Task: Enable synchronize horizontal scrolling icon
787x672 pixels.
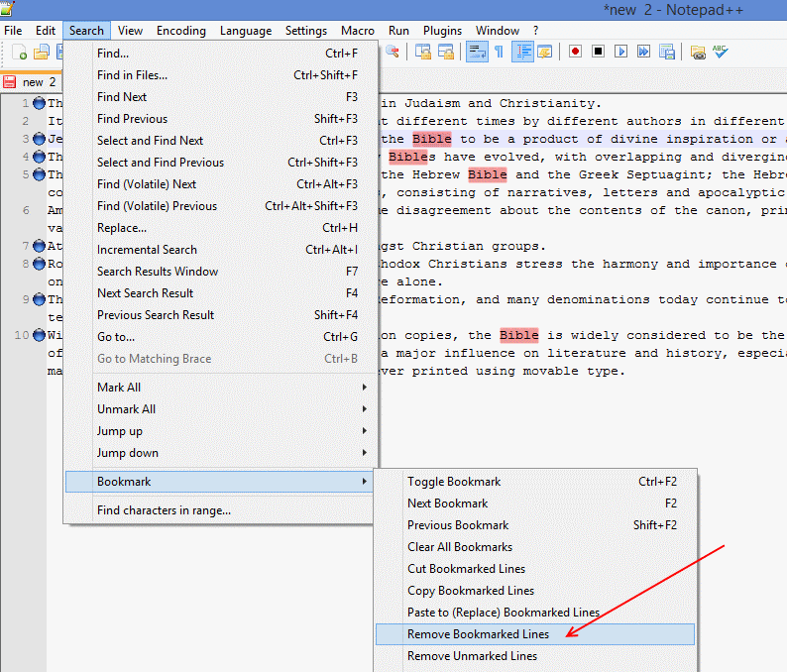Action: click(x=446, y=52)
